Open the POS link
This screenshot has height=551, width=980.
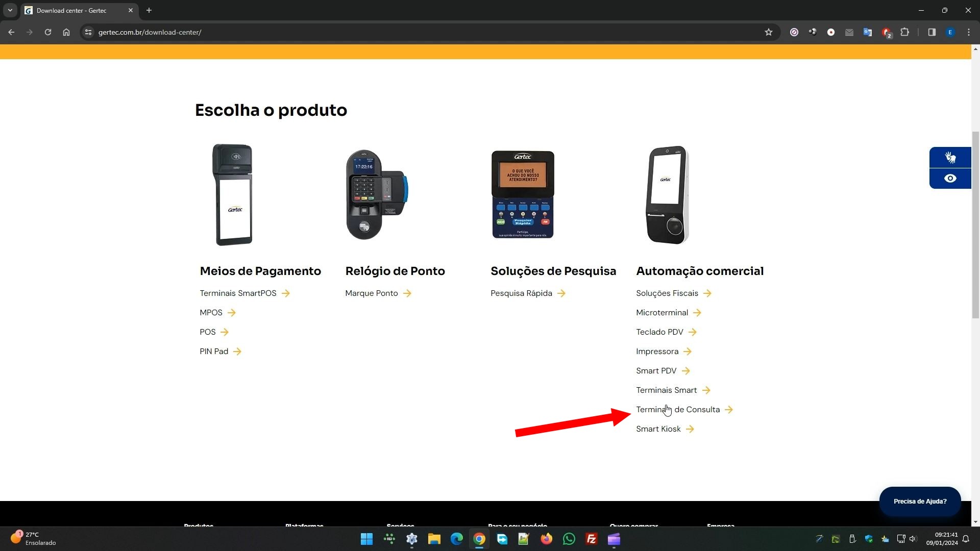pyautogui.click(x=214, y=332)
